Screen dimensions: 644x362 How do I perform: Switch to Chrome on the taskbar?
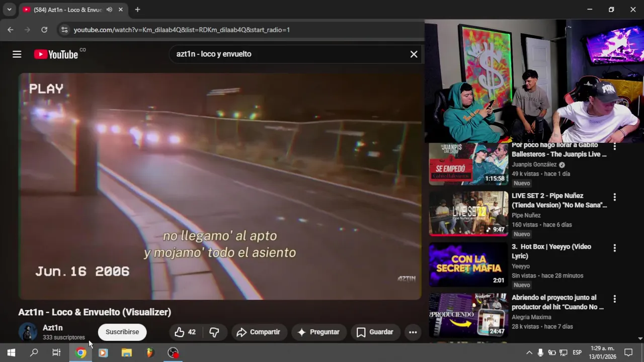tap(80, 352)
